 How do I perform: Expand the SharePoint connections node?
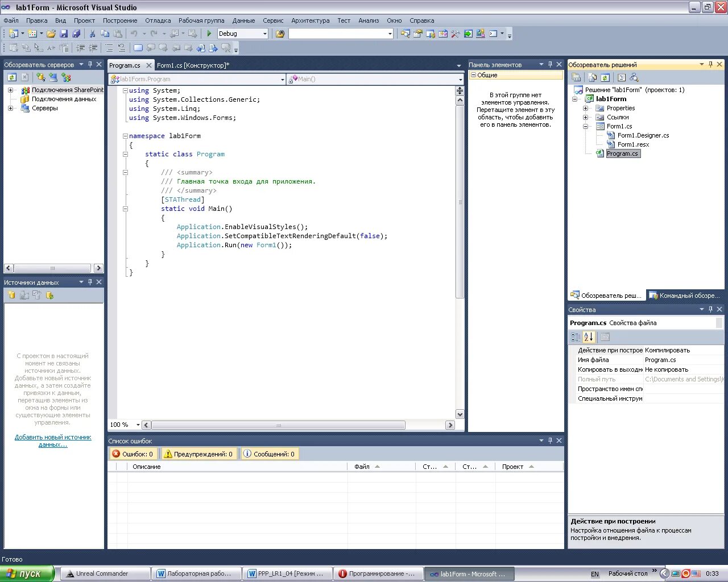click(10, 90)
